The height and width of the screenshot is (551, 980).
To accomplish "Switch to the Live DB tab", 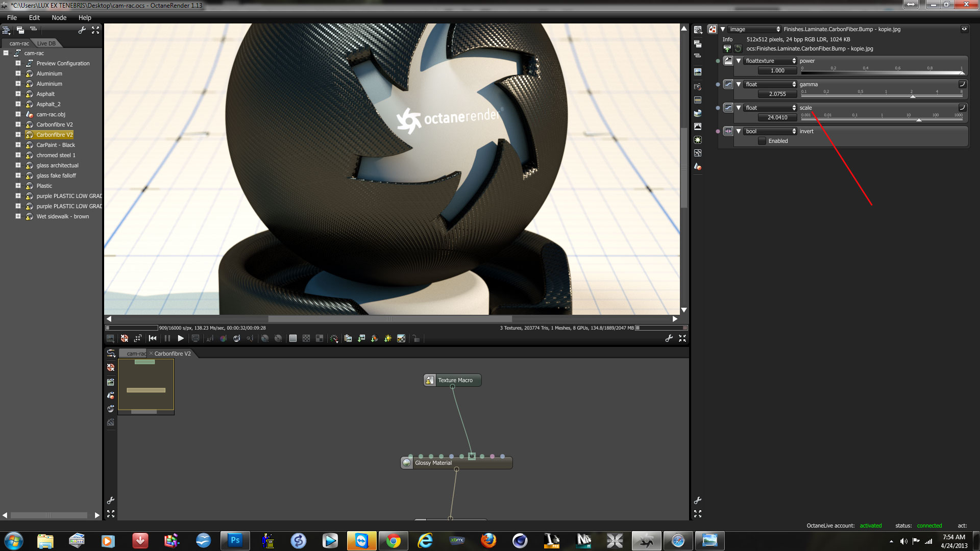I will click(46, 43).
